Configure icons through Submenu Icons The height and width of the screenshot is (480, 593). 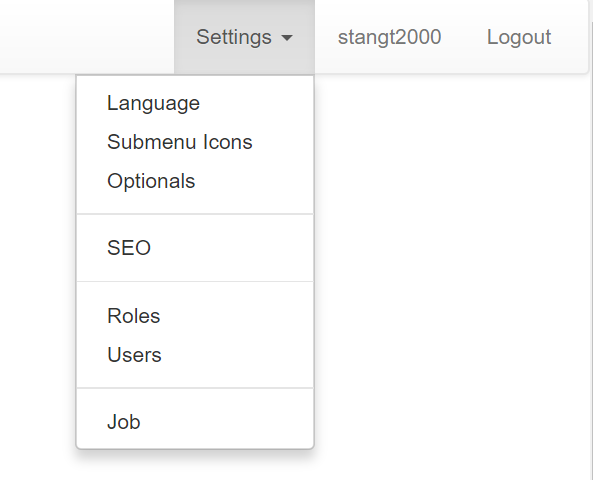195,142
